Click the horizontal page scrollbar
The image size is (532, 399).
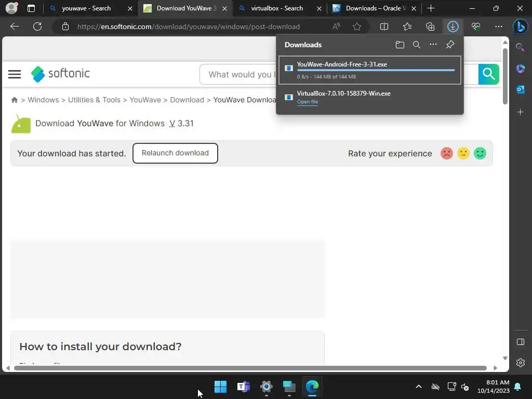[x=250, y=368]
